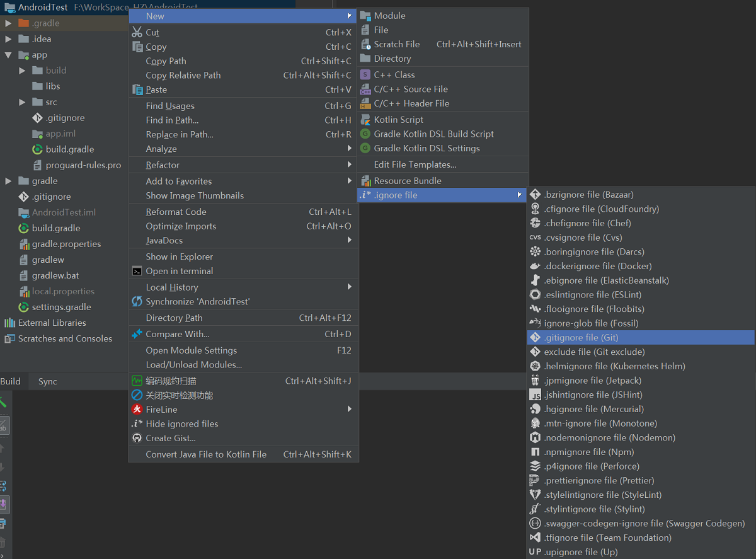The height and width of the screenshot is (559, 756).
Task: Click the Open in terminal icon
Action: [137, 271]
